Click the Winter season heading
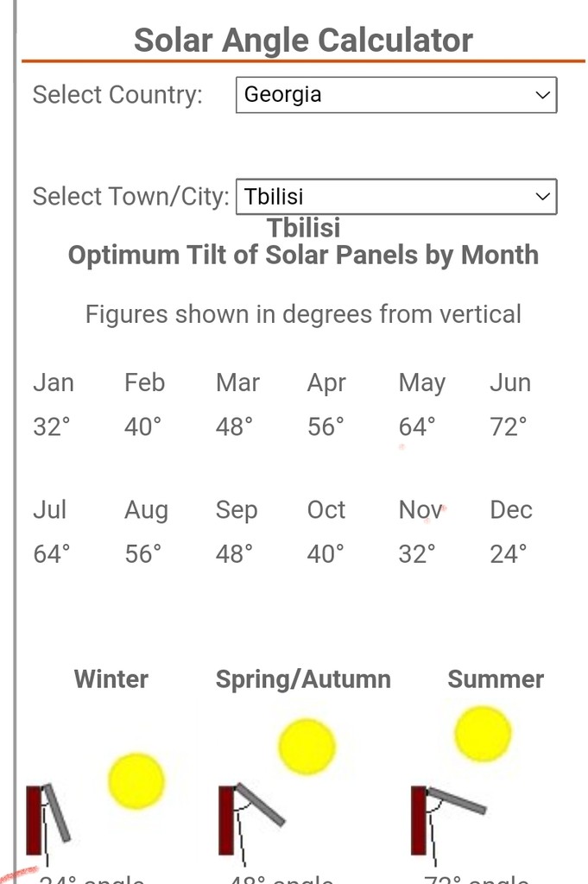The image size is (588, 884). 111,679
